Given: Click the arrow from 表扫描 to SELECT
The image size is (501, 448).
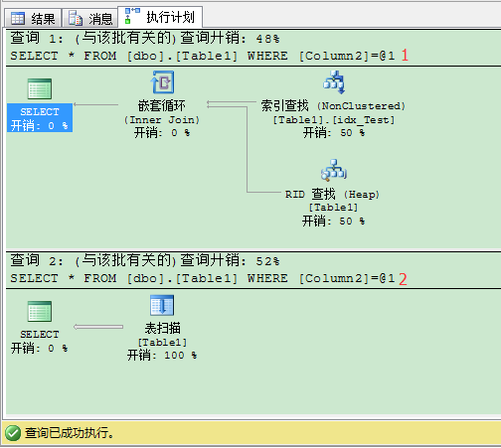Looking at the screenshot, I should point(98,327).
